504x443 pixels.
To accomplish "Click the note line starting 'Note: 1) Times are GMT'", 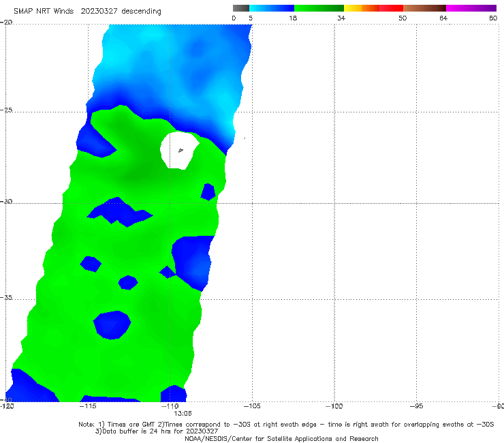I will click(286, 425).
